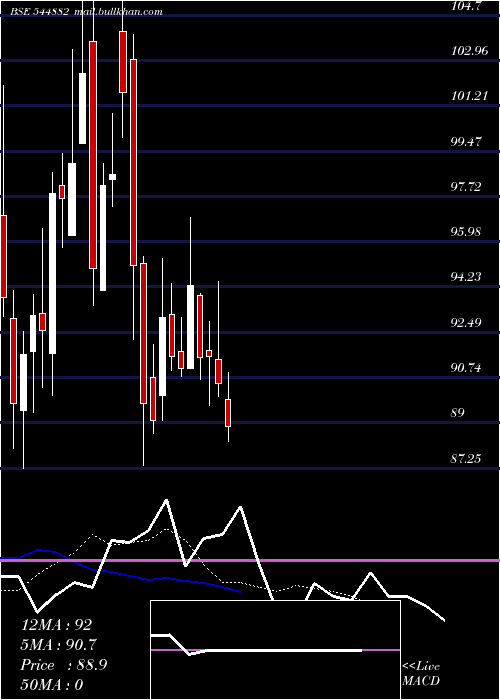Click the 94.23 price axis label

click(467, 277)
